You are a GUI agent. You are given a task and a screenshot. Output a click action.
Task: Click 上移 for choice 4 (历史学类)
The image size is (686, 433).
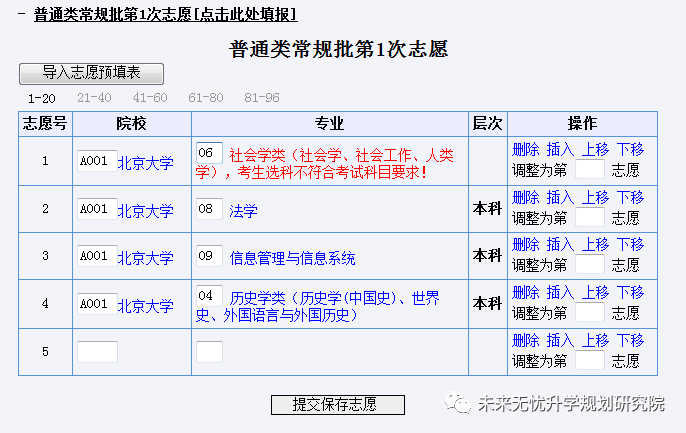[x=595, y=292]
